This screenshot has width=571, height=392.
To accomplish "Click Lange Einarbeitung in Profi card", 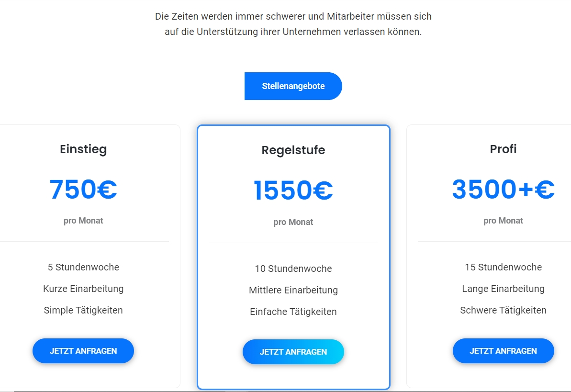I will (x=503, y=289).
